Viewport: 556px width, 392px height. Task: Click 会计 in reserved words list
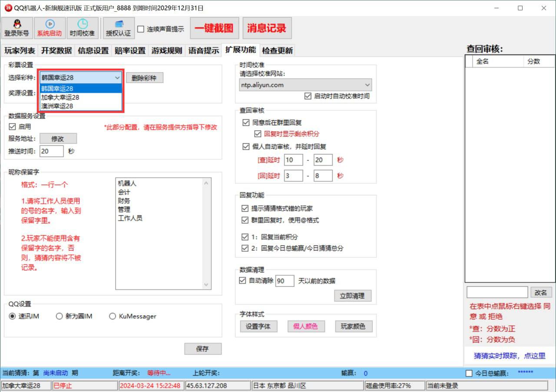coord(124,192)
